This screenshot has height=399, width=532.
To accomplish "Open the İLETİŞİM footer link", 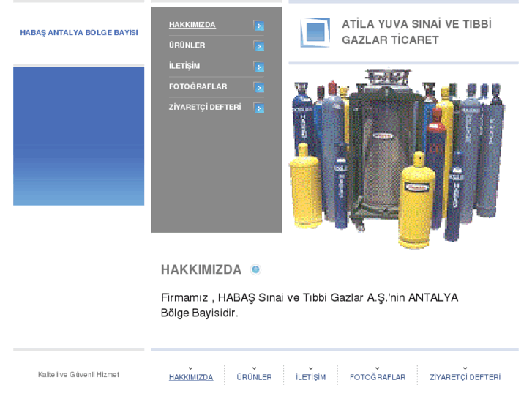I will [x=310, y=377].
